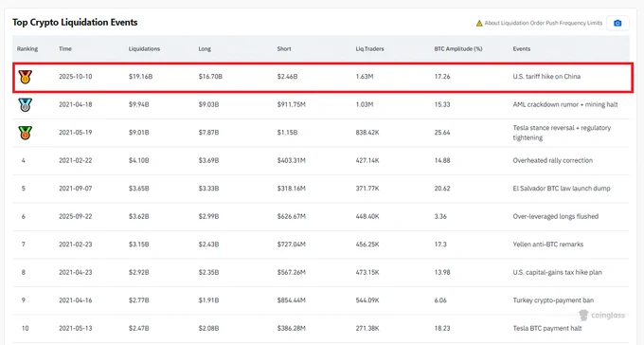
Task: Select the date 2021-05-13
Action: point(75,328)
